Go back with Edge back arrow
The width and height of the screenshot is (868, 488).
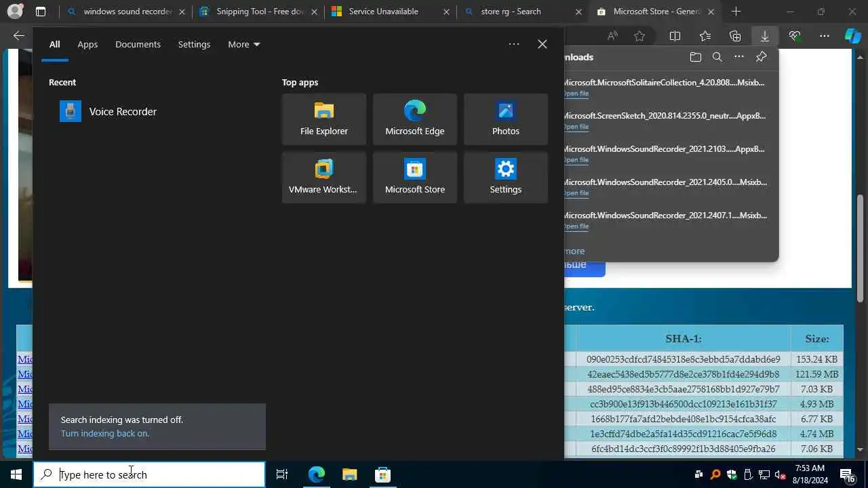pos(19,36)
